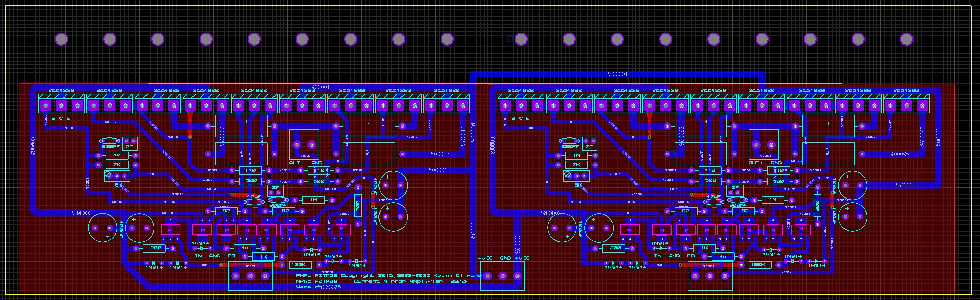Select the -VCC pad of the power connector
Screen dimensions: 980x300
click(x=488, y=276)
